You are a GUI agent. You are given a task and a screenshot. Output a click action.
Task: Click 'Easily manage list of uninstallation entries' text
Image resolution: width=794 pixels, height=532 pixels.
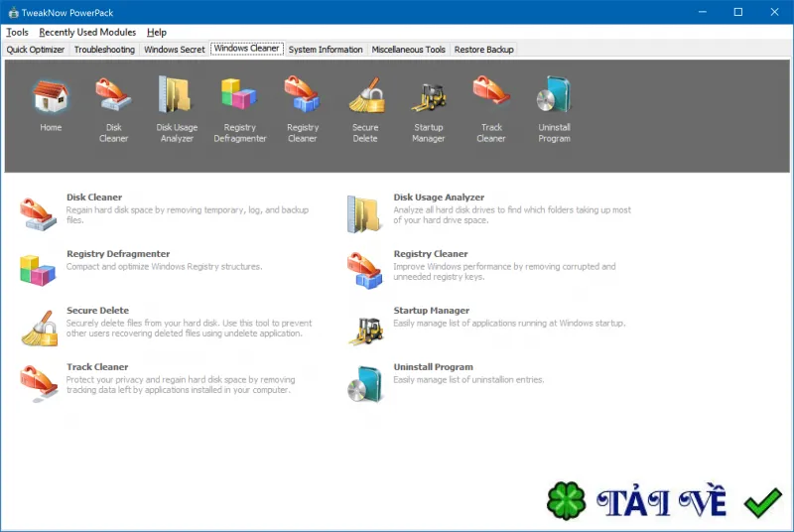[x=468, y=380]
